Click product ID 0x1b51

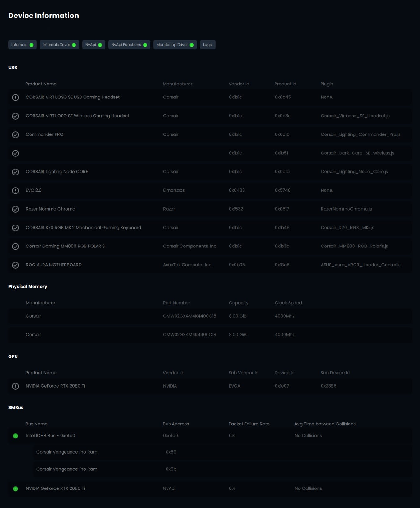click(281, 153)
